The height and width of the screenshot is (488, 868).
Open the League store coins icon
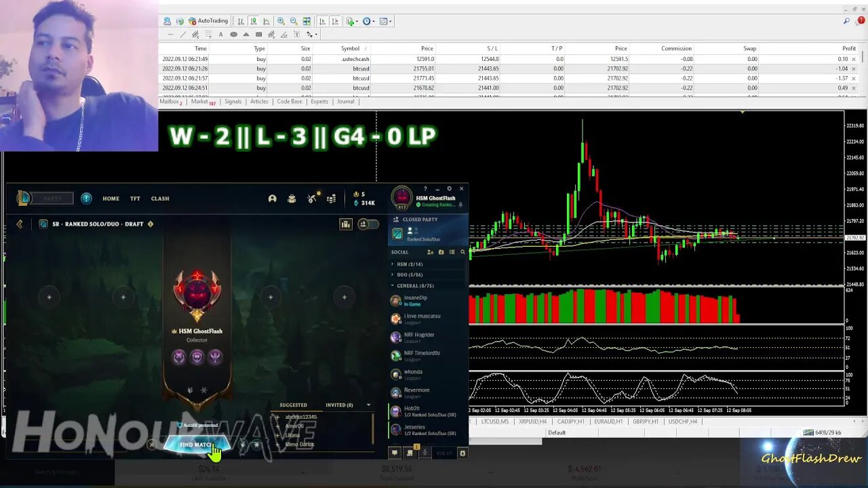tap(331, 199)
